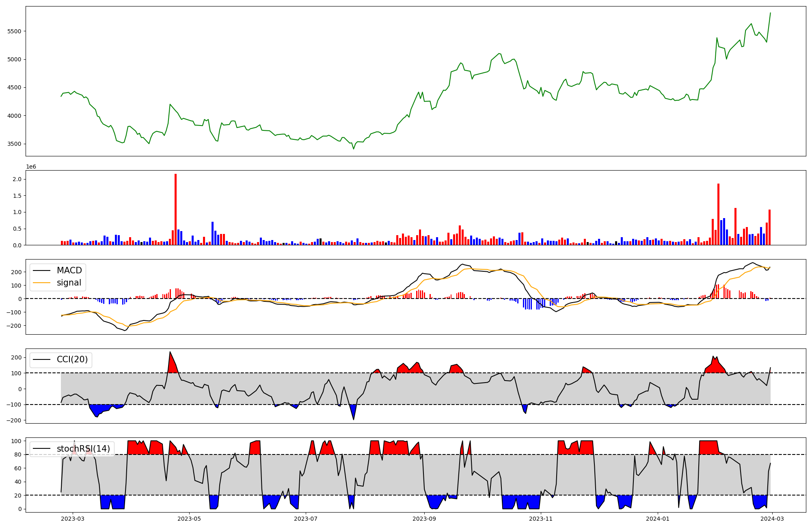Click the 2024-03 date tick label
Image resolution: width=812 pixels, height=528 pixels.
771,518
